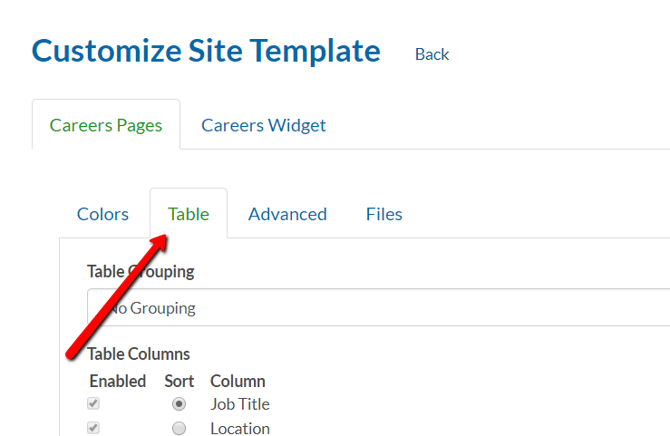The width and height of the screenshot is (670, 436).
Task: Click the Table Grouping label
Action: tap(140, 271)
